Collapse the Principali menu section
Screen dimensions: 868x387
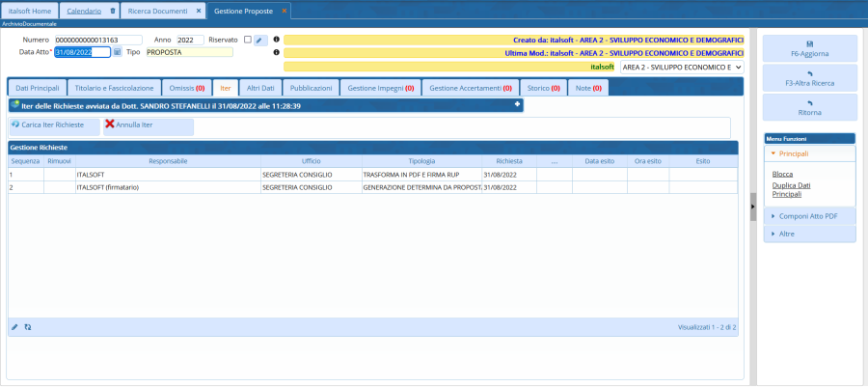click(809, 152)
